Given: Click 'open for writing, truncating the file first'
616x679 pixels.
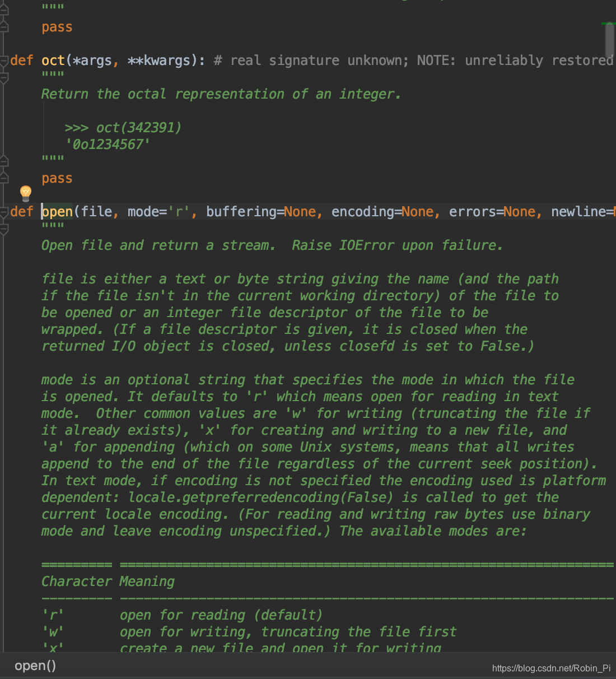Looking at the screenshot, I should pos(288,632).
